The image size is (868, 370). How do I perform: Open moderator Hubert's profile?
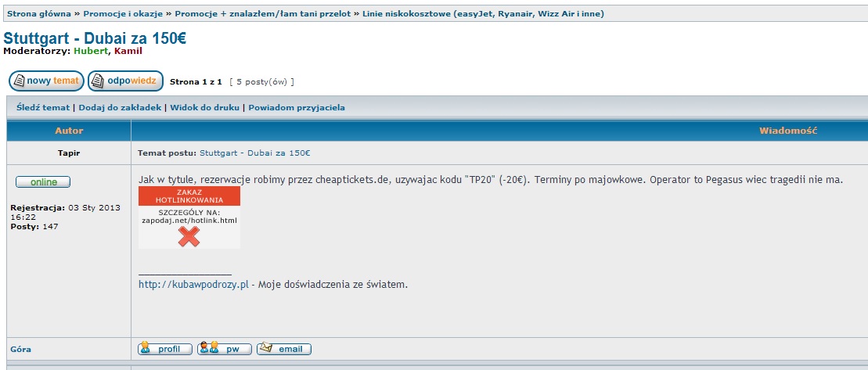(92, 51)
